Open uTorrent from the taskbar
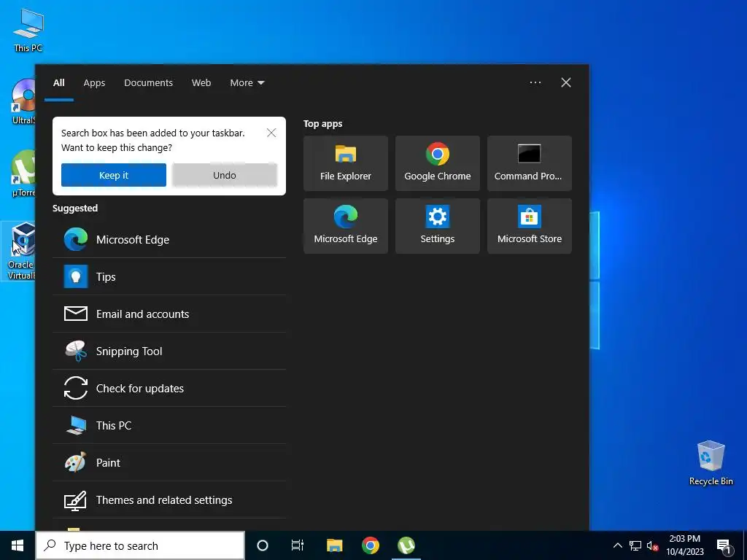This screenshot has width=747, height=560. [406, 545]
